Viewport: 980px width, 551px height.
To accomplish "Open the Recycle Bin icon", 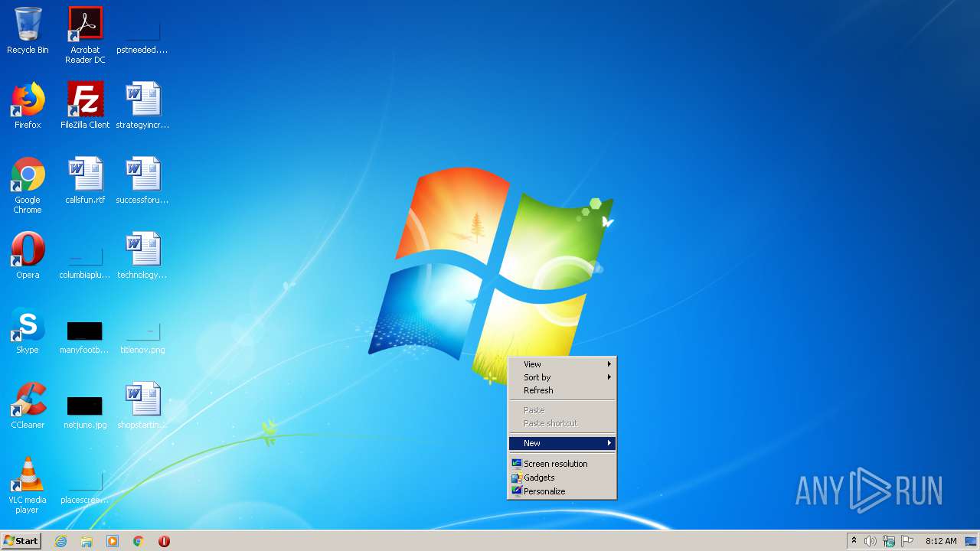I will coord(28,31).
